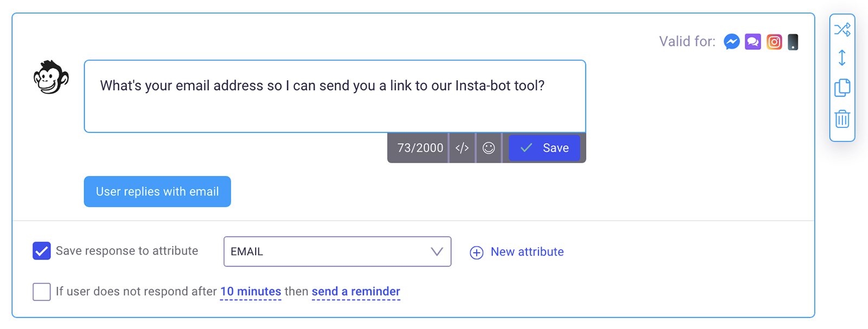Click the Instagram channel icon

[x=774, y=42]
